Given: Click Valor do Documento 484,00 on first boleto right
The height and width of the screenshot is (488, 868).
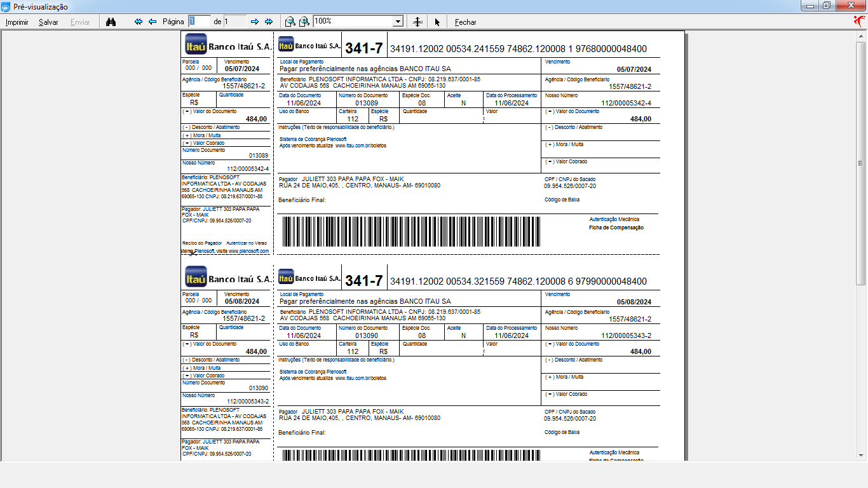Looking at the screenshot, I should (641, 119).
